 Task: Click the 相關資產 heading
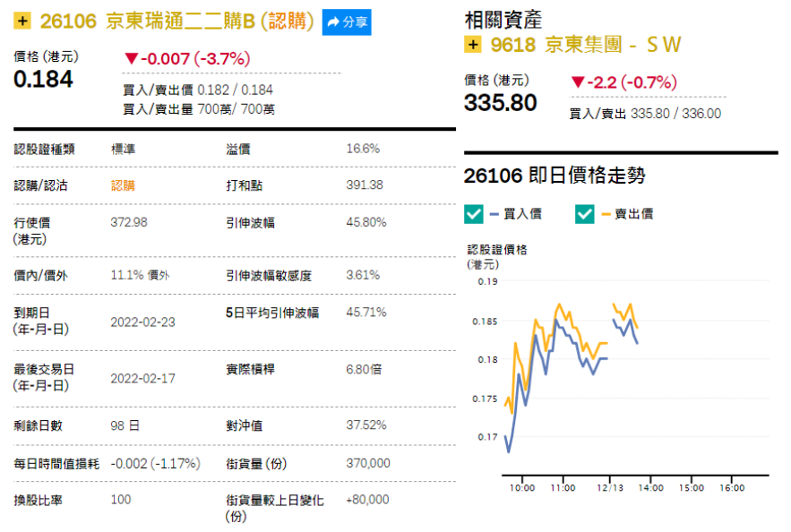click(503, 21)
